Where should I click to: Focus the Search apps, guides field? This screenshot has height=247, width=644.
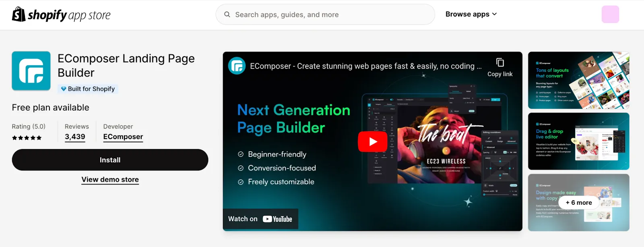click(x=325, y=15)
